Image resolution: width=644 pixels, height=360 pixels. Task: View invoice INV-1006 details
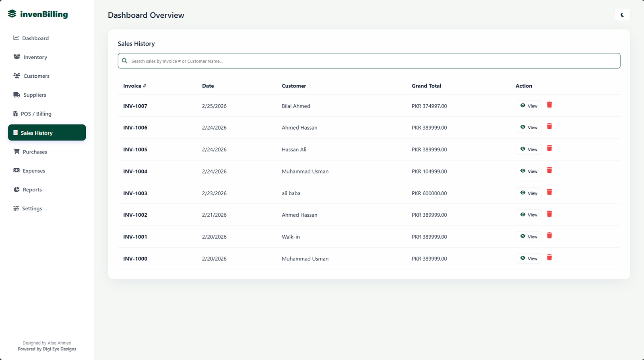click(528, 128)
